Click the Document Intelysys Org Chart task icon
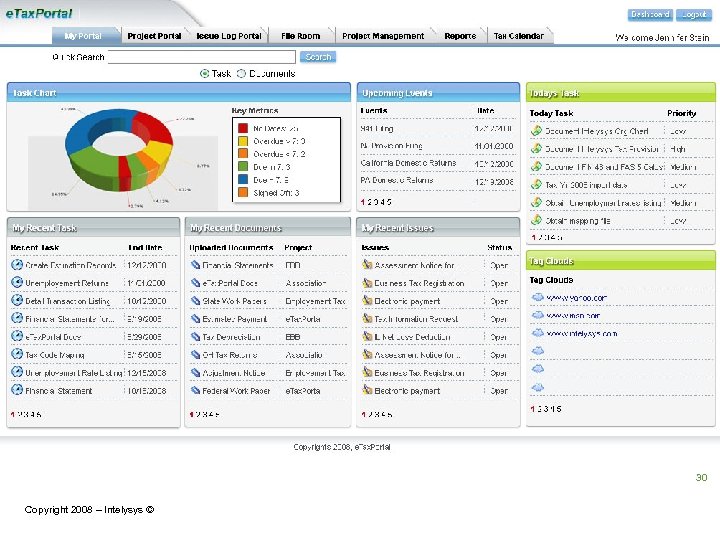 tap(536, 130)
